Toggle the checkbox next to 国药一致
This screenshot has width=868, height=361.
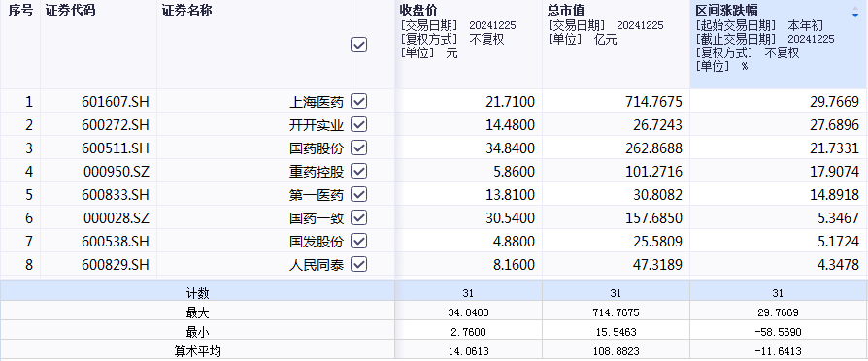[359, 217]
